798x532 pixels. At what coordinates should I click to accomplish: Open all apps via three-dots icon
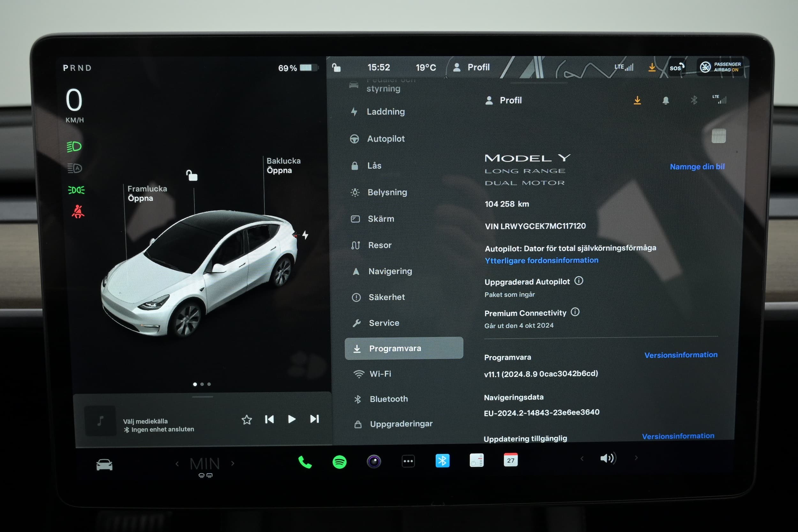(408, 461)
